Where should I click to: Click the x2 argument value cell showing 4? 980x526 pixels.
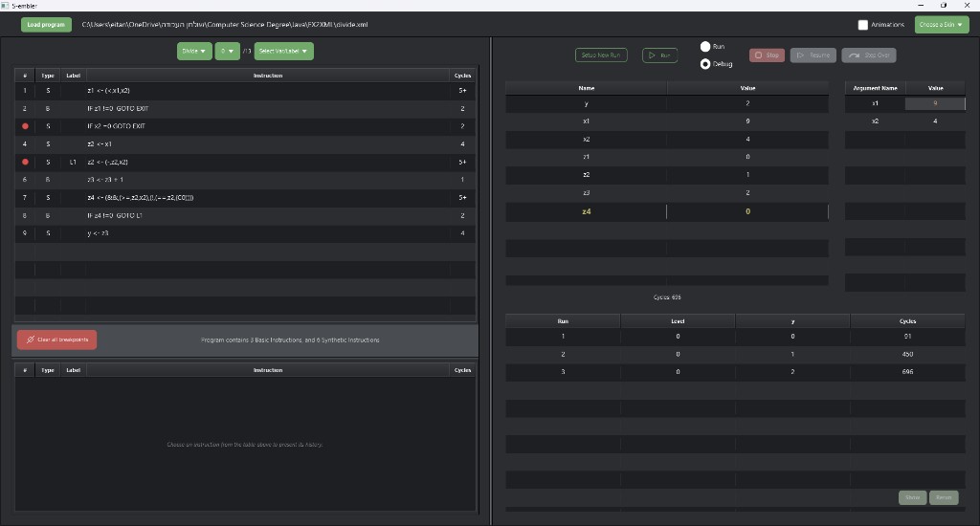[935, 121]
